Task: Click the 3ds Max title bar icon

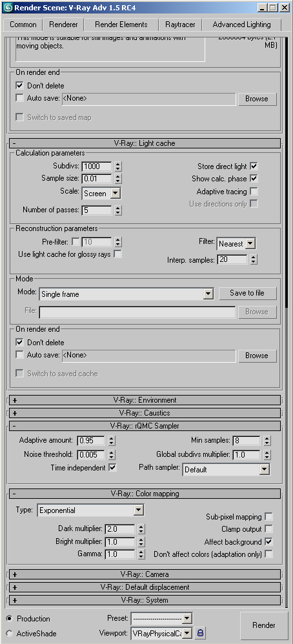Action: [x=8, y=7]
